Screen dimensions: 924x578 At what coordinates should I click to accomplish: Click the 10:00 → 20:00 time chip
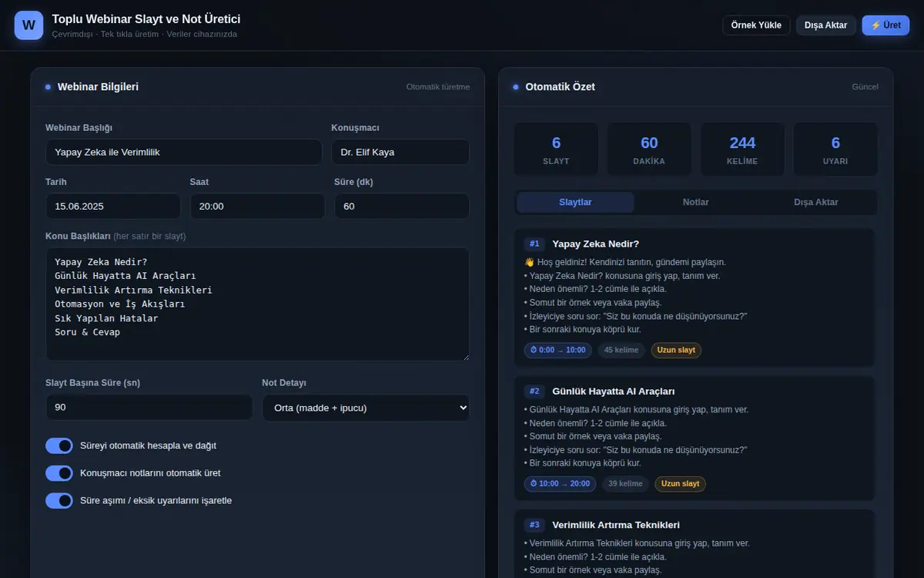point(561,484)
